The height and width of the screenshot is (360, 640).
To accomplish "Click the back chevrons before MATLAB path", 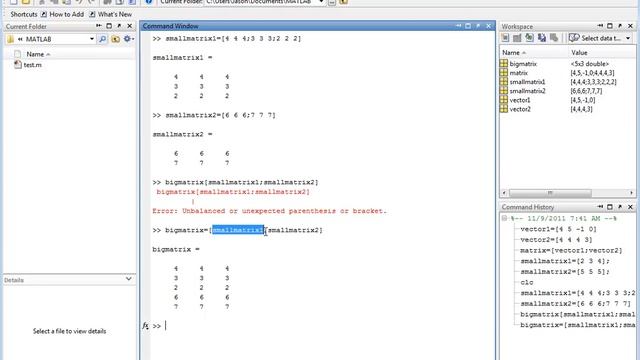I will click(x=20, y=39).
